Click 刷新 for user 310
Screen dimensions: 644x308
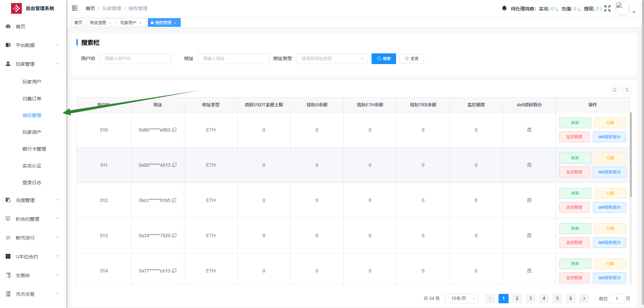[x=575, y=123]
